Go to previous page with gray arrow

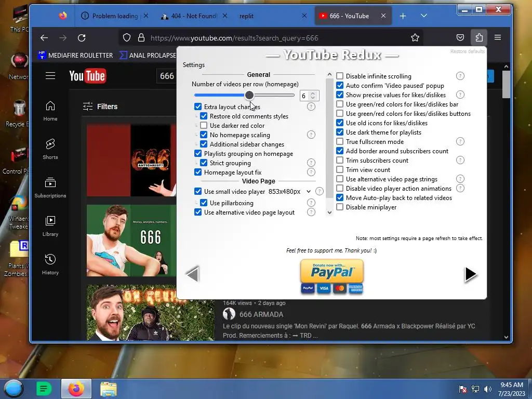click(193, 274)
